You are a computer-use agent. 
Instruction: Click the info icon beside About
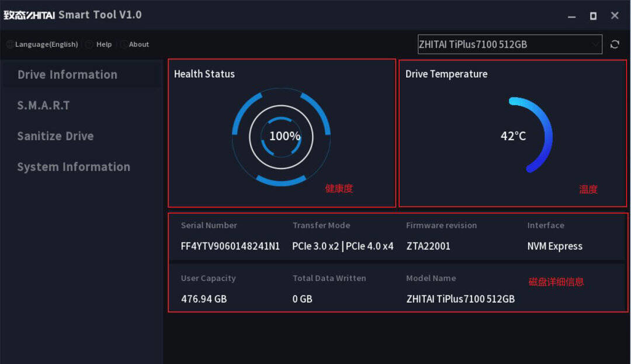pos(123,44)
